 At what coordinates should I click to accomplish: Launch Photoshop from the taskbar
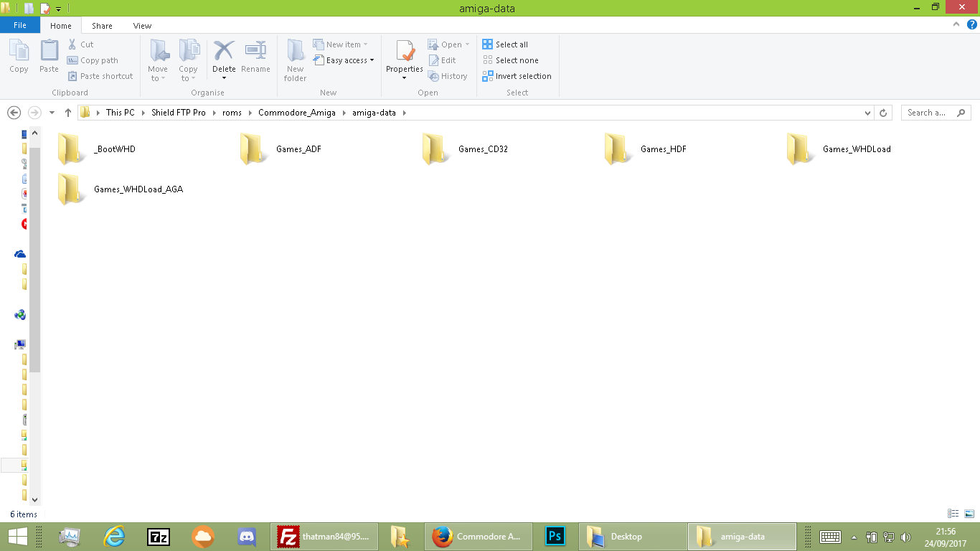(556, 536)
